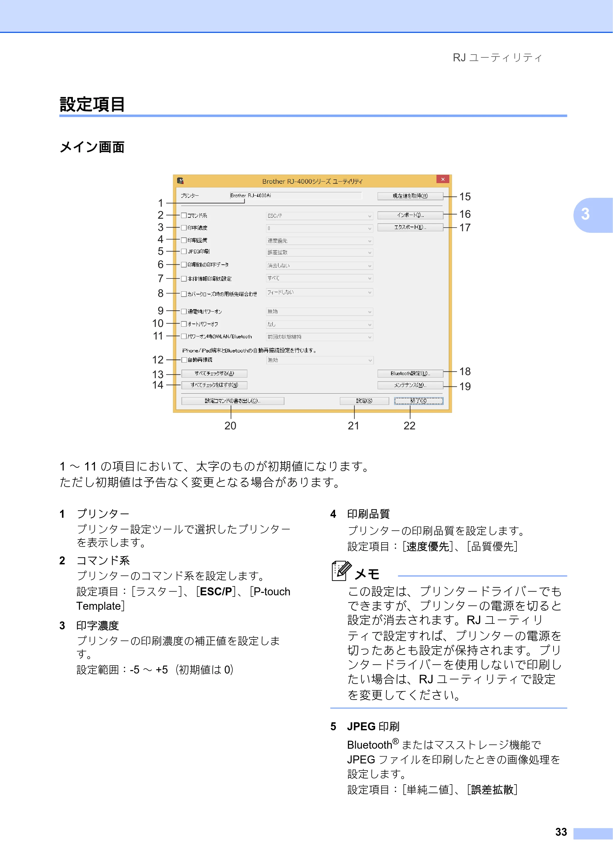The image size is (613, 868).
Task: Click the 現在値を取得 button
Action: coord(410,196)
